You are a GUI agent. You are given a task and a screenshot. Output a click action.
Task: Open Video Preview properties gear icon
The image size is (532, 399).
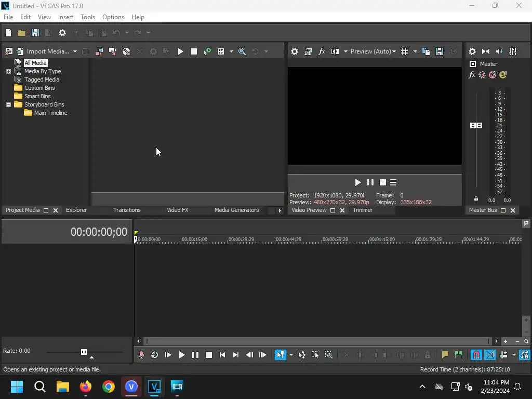[295, 51]
